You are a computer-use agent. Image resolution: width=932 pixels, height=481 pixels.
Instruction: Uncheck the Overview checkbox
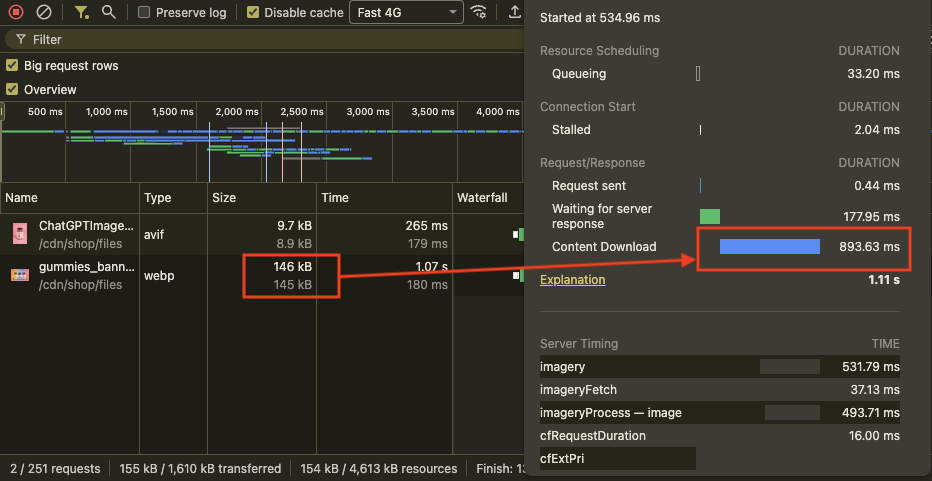[12, 90]
